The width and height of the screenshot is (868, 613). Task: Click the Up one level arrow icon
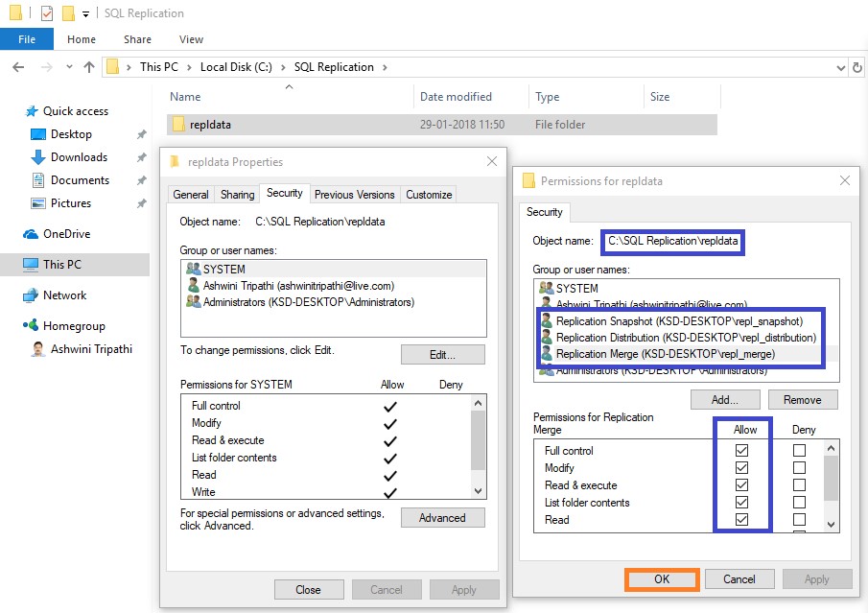[x=89, y=67]
